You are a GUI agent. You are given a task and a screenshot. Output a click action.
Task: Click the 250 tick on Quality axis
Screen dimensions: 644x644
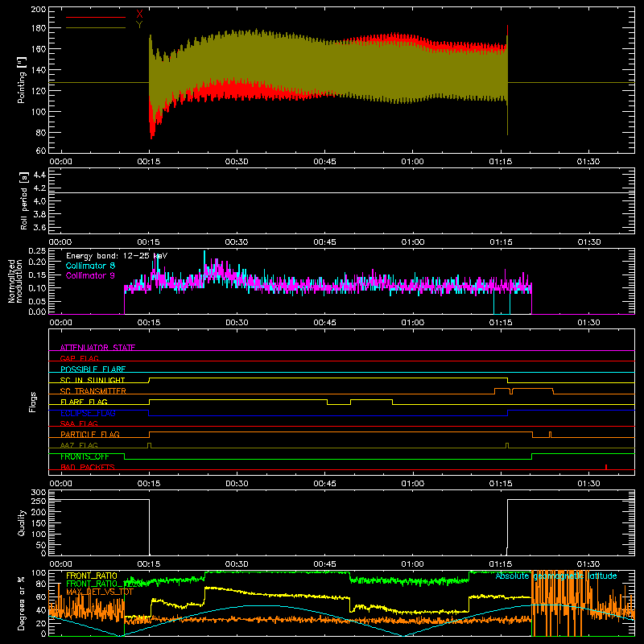pos(39,502)
